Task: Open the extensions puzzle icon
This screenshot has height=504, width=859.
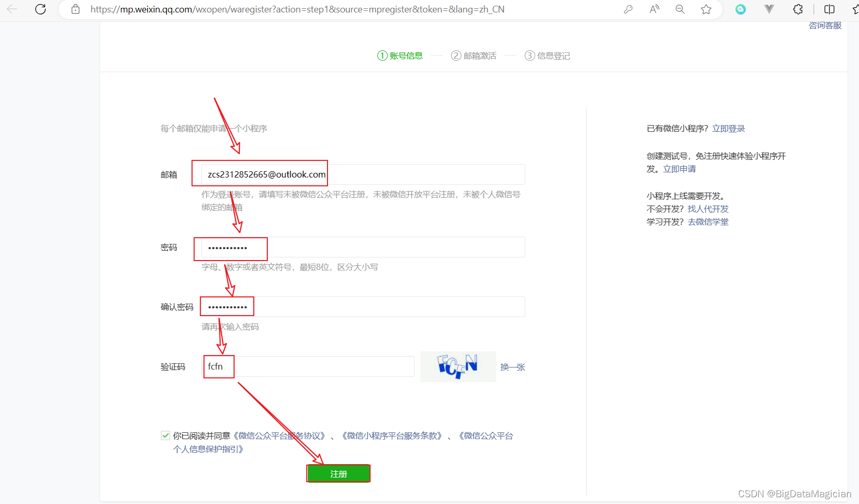Action: [x=798, y=9]
